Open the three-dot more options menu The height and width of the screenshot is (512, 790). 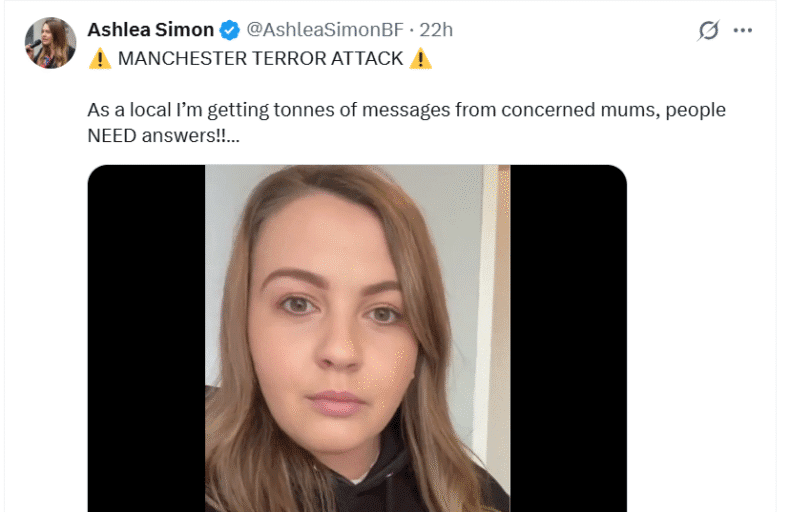click(742, 30)
